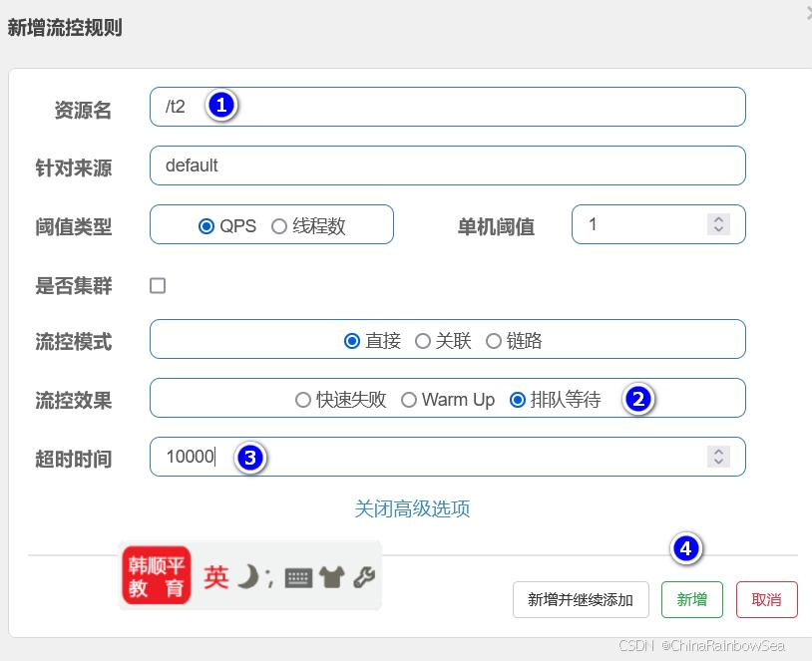Click the 超时时间 label
Image resolution: width=812 pixels, height=661 pixels.
point(74,460)
